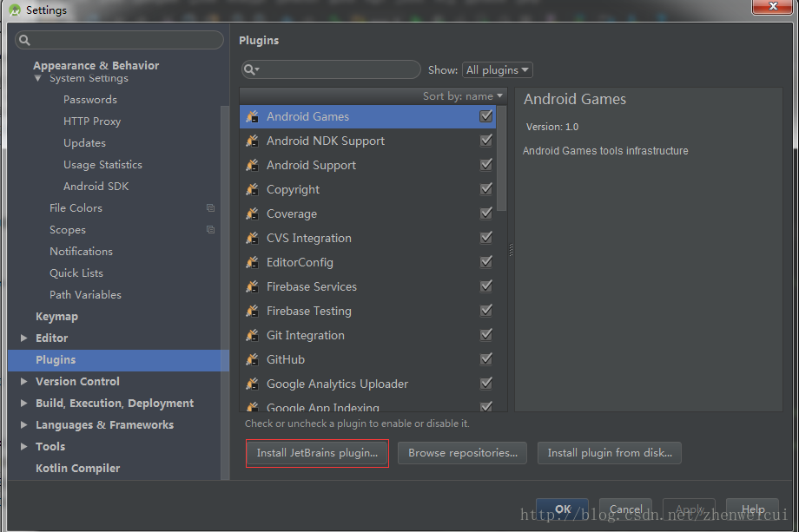Image resolution: width=799 pixels, height=532 pixels.
Task: Focus the settings search field
Action: tap(119, 40)
